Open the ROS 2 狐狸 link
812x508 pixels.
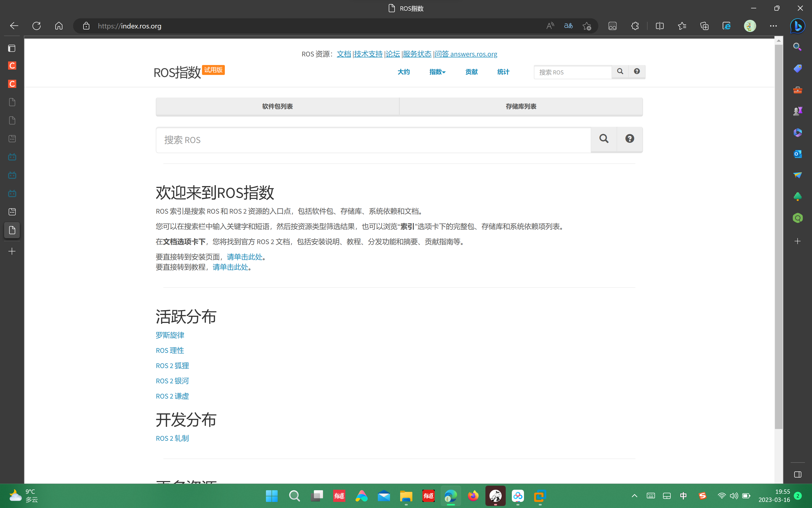pos(173,366)
